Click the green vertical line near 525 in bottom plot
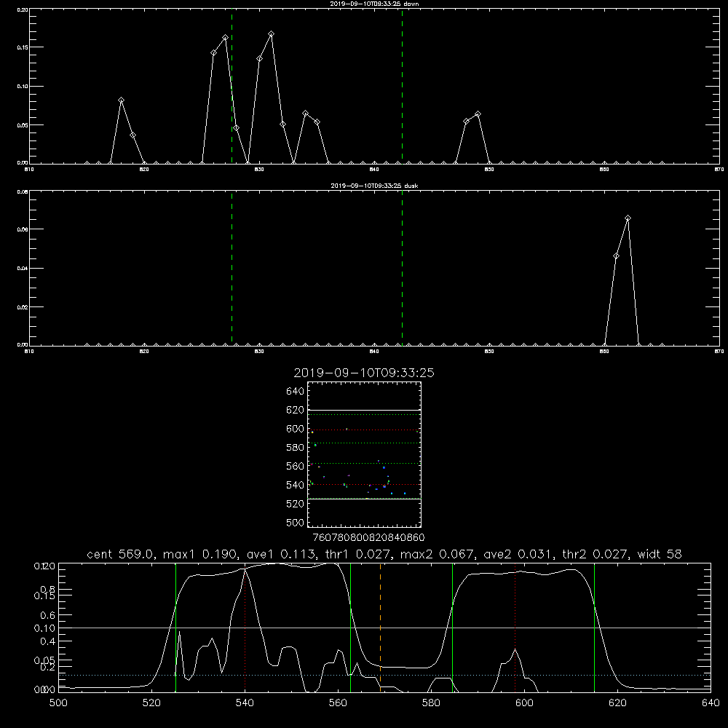Screen dimensions: 728x728 175,628
